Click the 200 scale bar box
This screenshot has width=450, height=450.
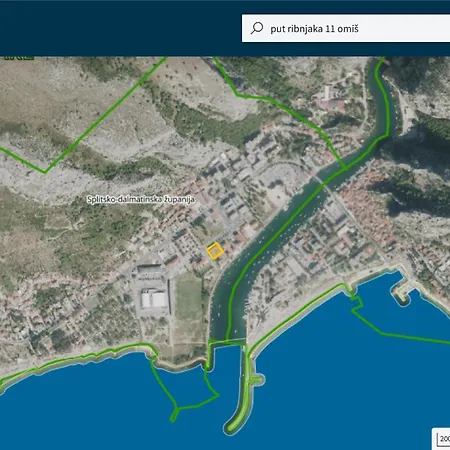441,439
